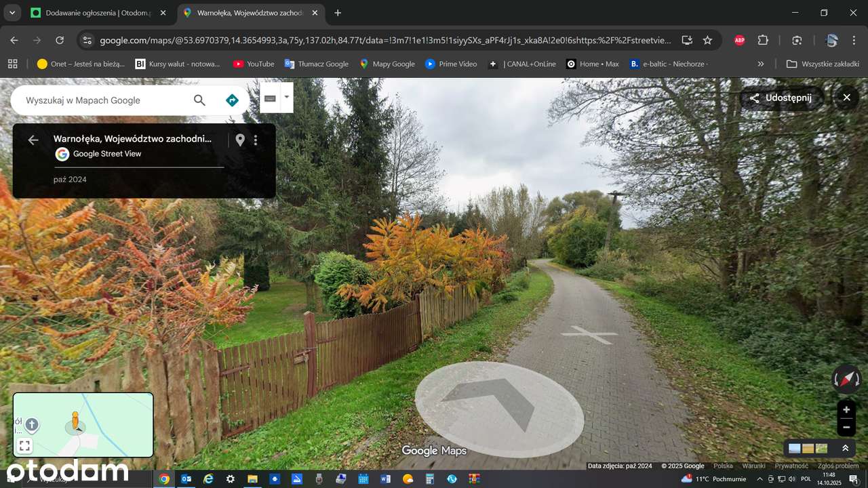Zoom in with the plus button
This screenshot has width=868, height=488.
coord(846,410)
